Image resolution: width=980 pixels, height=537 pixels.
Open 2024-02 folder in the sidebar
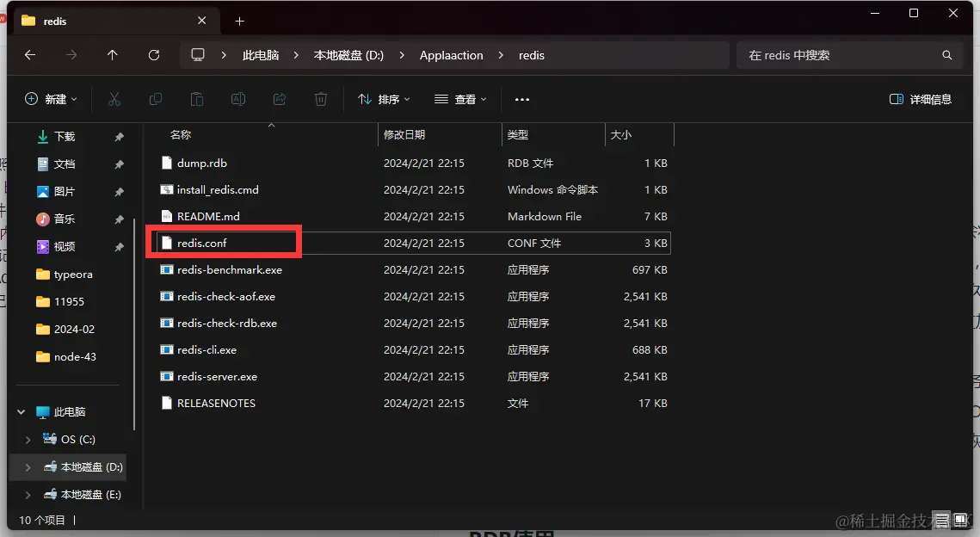tap(74, 329)
